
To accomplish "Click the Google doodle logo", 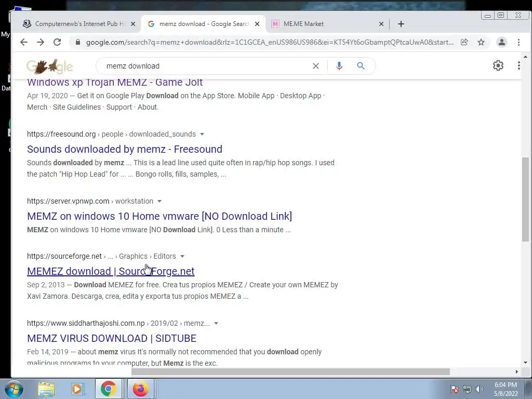I will point(50,66).
